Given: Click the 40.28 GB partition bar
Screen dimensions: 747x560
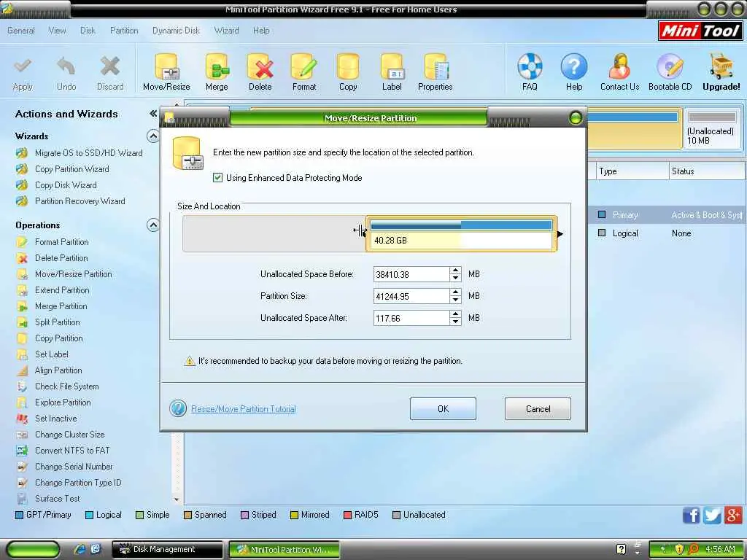Looking at the screenshot, I should click(x=461, y=234).
